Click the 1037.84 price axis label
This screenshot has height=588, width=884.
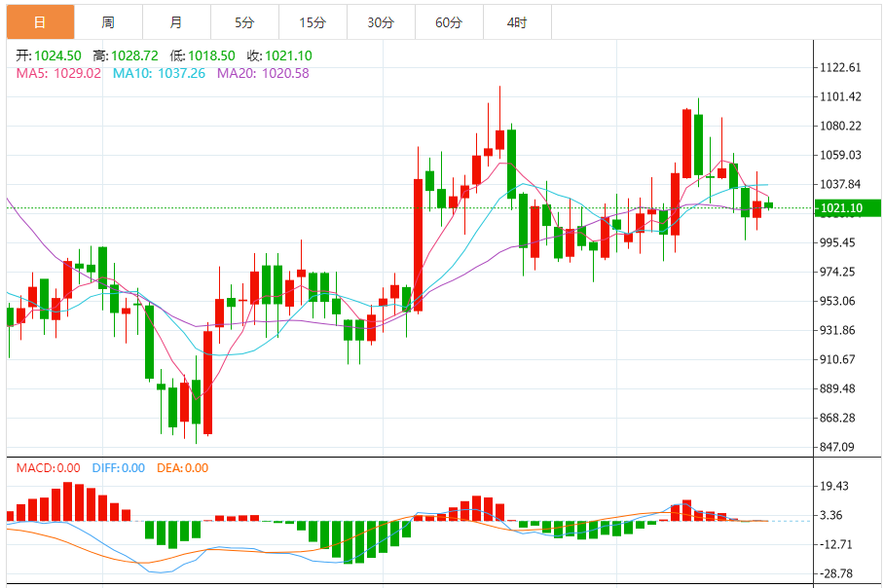[840, 184]
